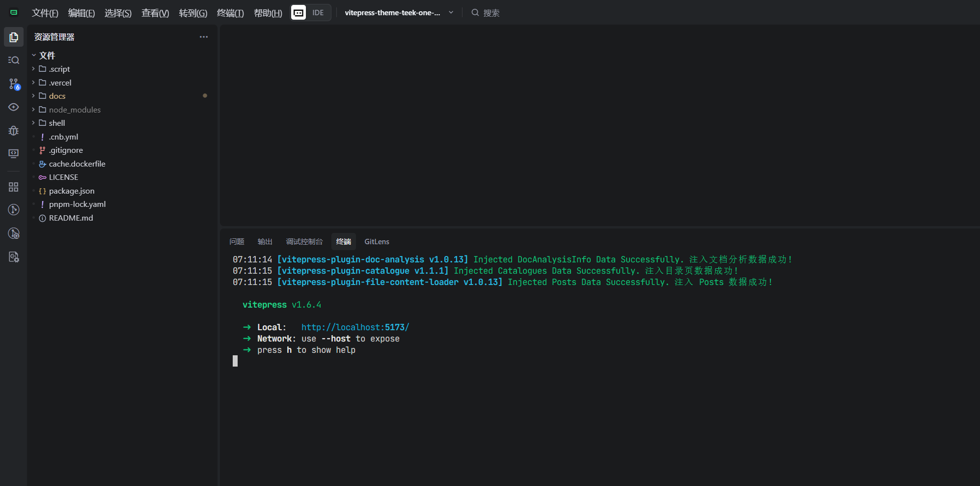The height and width of the screenshot is (486, 980).
Task: Open the Extensions grid icon
Action: point(14,187)
